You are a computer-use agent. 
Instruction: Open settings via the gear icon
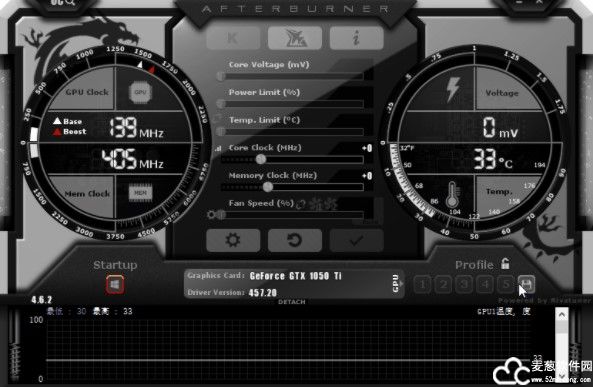tap(233, 240)
